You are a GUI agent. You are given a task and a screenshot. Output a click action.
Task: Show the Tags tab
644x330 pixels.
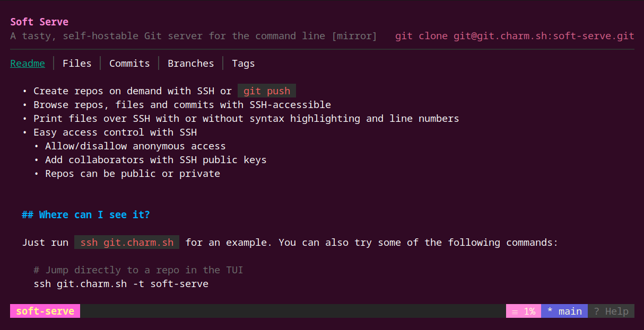point(243,64)
